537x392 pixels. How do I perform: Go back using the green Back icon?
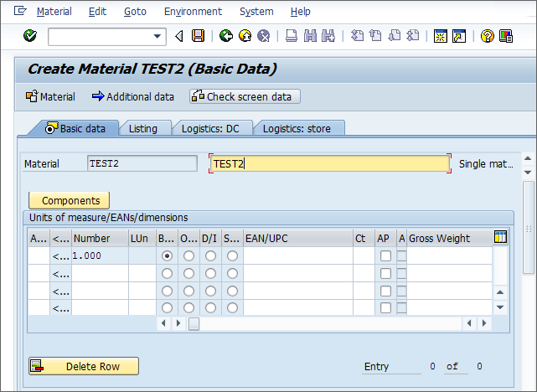(226, 36)
